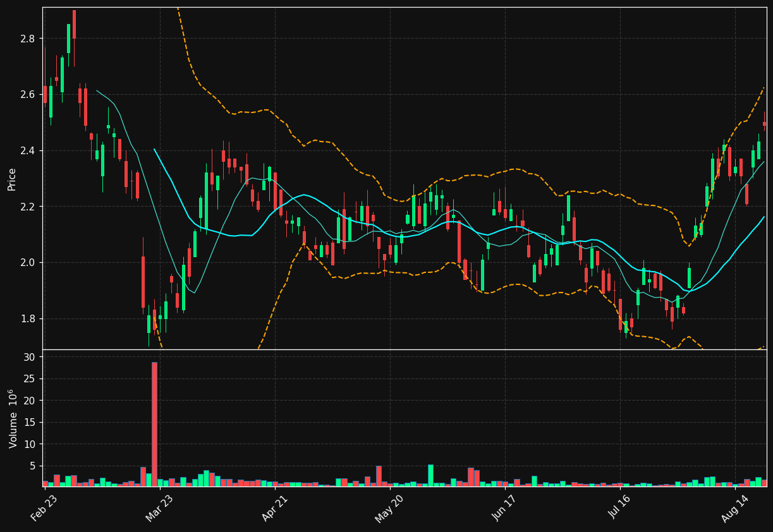Click the 25 volume tick label

[30, 379]
